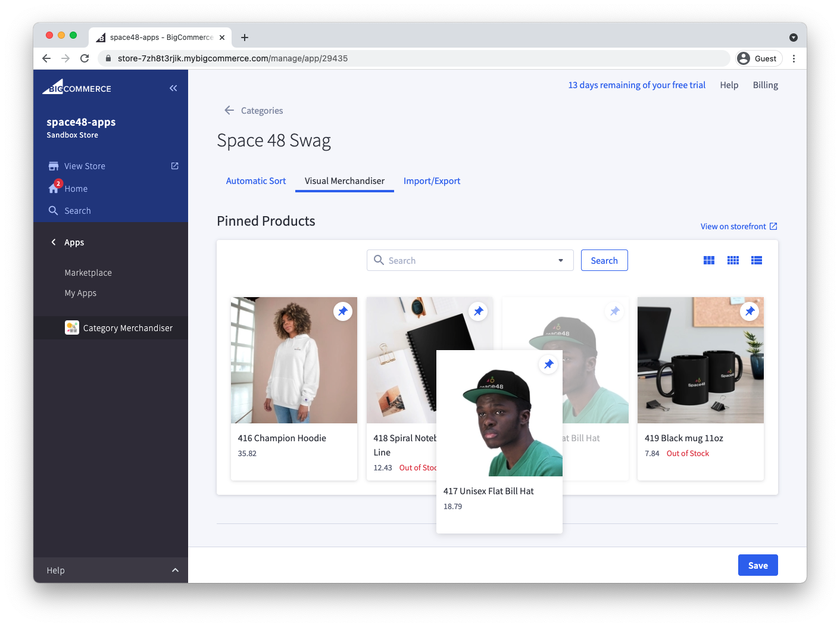Click the site lock icon in address bar
This screenshot has height=627, width=840.
point(108,58)
